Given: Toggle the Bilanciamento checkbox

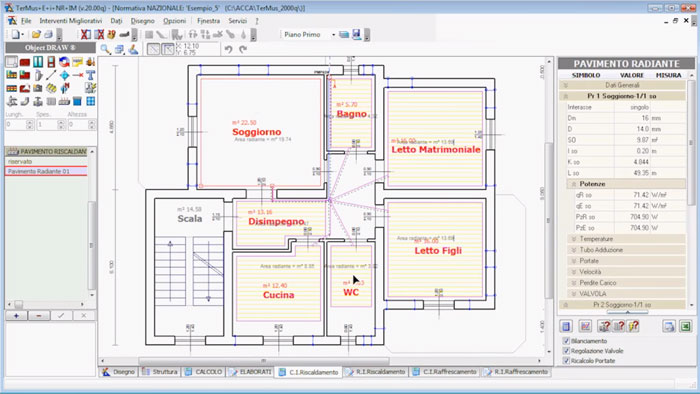Looking at the screenshot, I should pyautogui.click(x=567, y=341).
